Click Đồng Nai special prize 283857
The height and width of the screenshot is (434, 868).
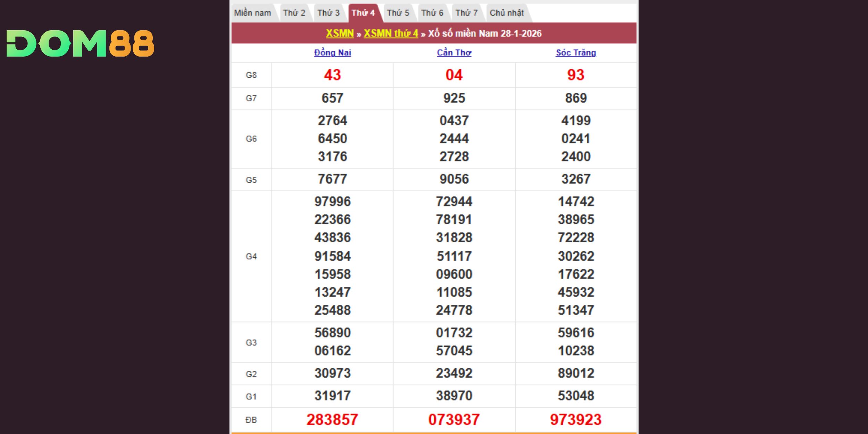click(x=332, y=419)
